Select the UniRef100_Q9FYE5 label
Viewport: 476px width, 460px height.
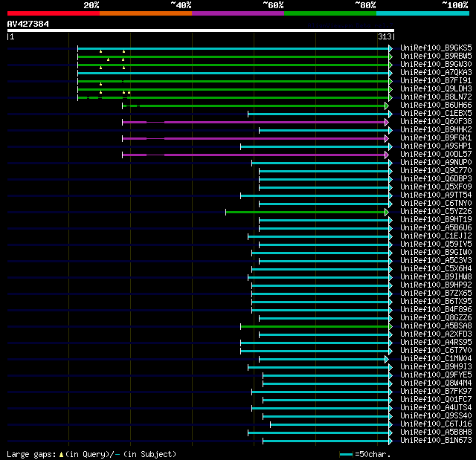tap(436, 375)
